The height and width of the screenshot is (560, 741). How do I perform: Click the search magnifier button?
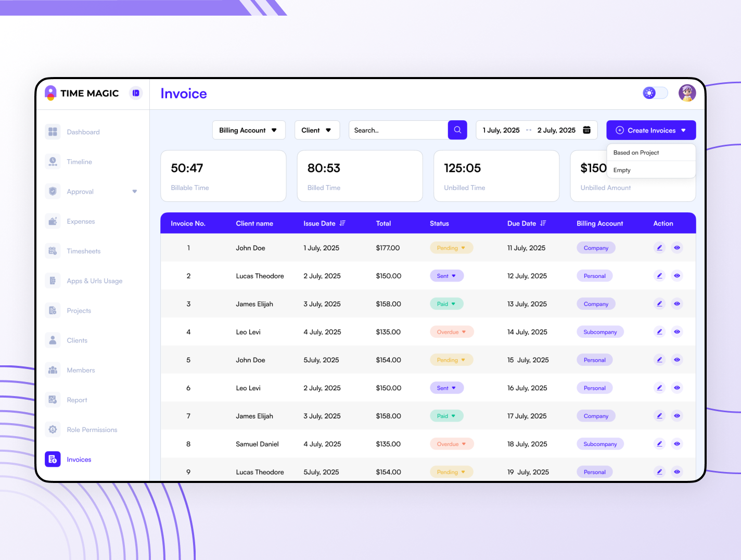(x=457, y=130)
